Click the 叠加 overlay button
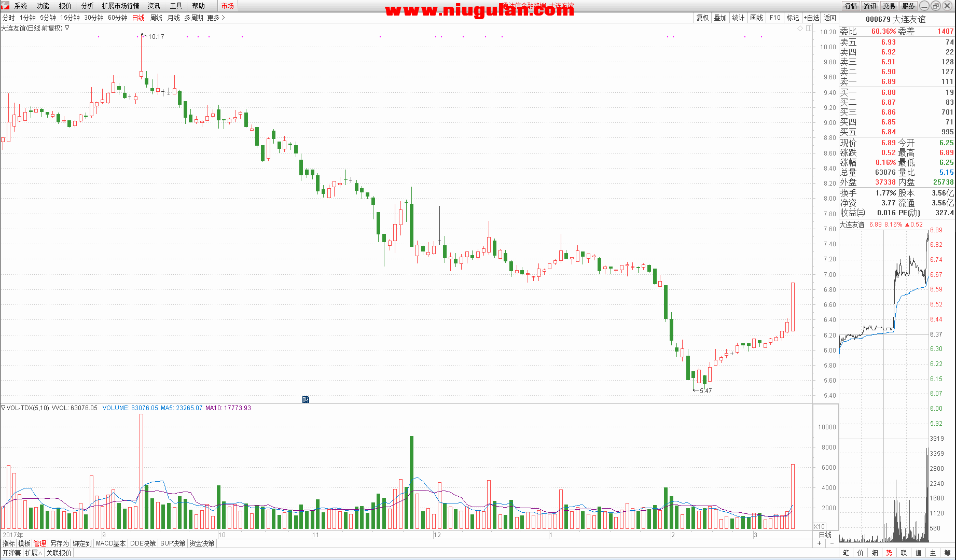This screenshot has width=956, height=560. point(721,18)
